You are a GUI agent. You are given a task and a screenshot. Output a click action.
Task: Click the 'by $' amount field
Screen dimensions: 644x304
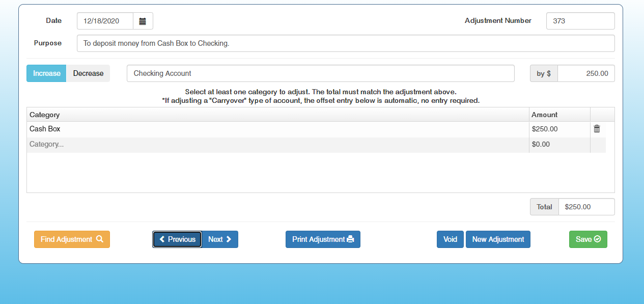585,73
